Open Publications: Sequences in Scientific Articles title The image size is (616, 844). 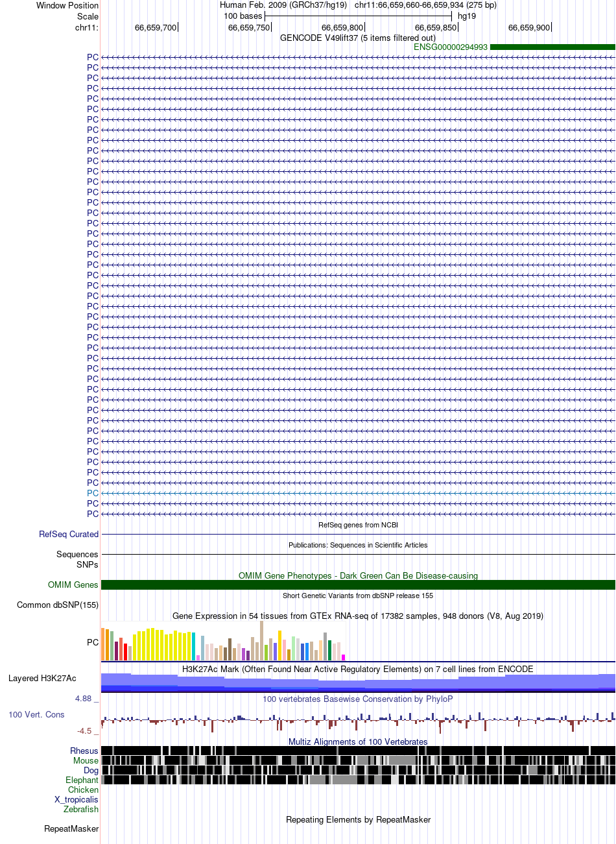[x=358, y=545]
